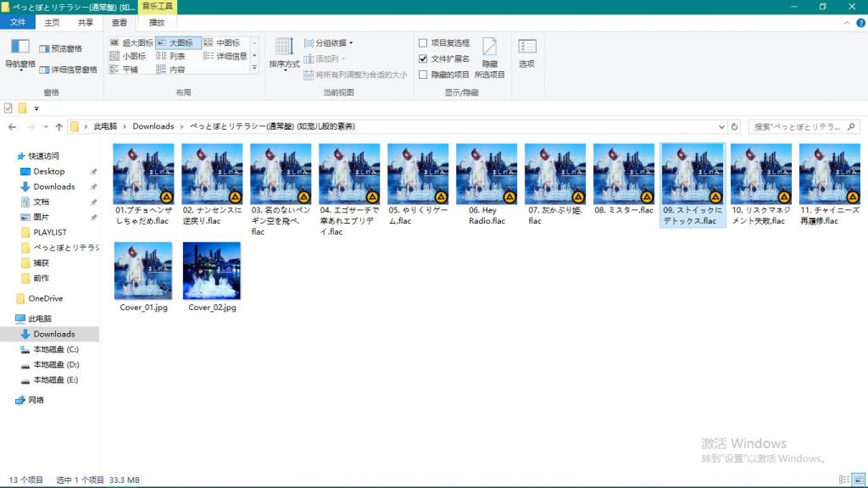The image size is (868, 488).
Task: Open Desktop in quick access
Action: 48,171
